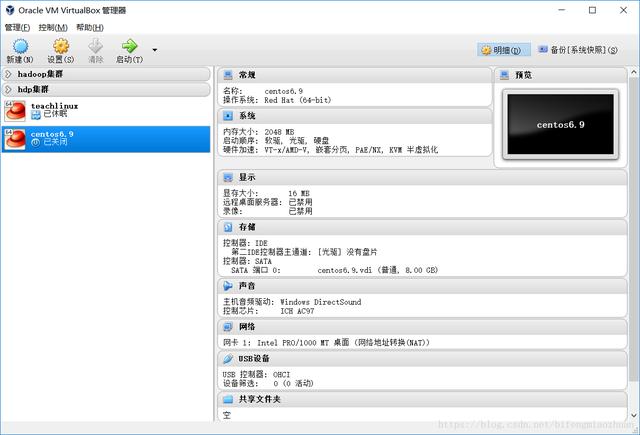Click the teachlinux Red Hat OS icon
This screenshot has height=435, width=640.
15,111
